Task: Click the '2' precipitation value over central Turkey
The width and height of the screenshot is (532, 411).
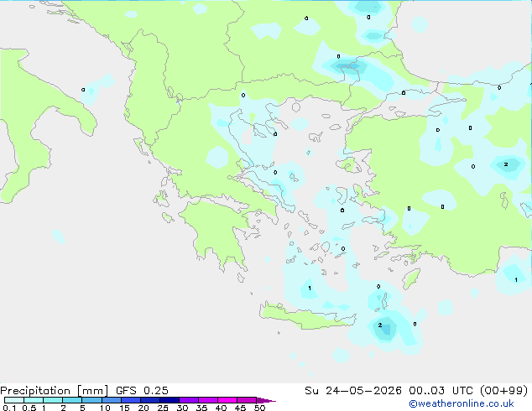Action: click(506, 164)
